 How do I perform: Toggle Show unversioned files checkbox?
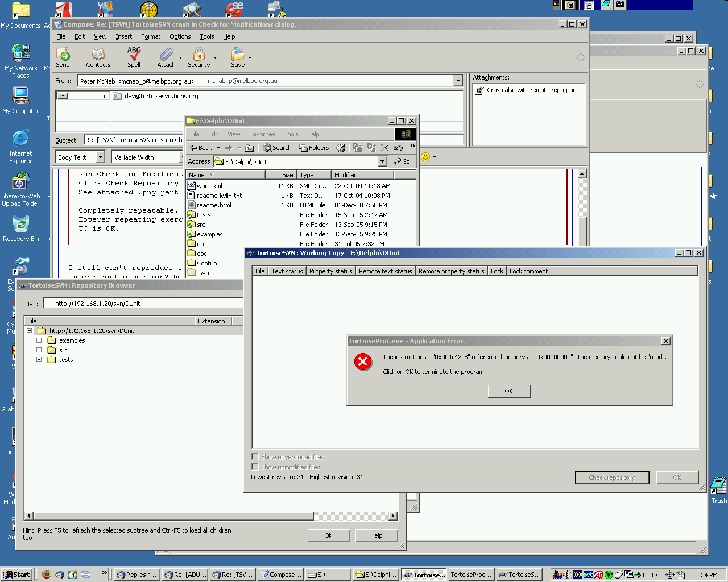pos(255,456)
